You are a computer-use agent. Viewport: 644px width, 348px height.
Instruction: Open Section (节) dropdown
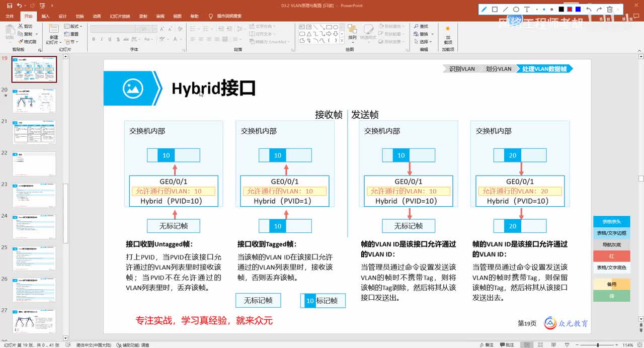(x=71, y=41)
